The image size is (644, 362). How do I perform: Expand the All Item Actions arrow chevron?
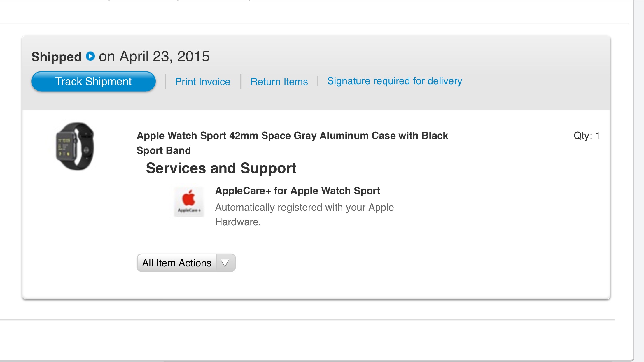[x=225, y=263]
